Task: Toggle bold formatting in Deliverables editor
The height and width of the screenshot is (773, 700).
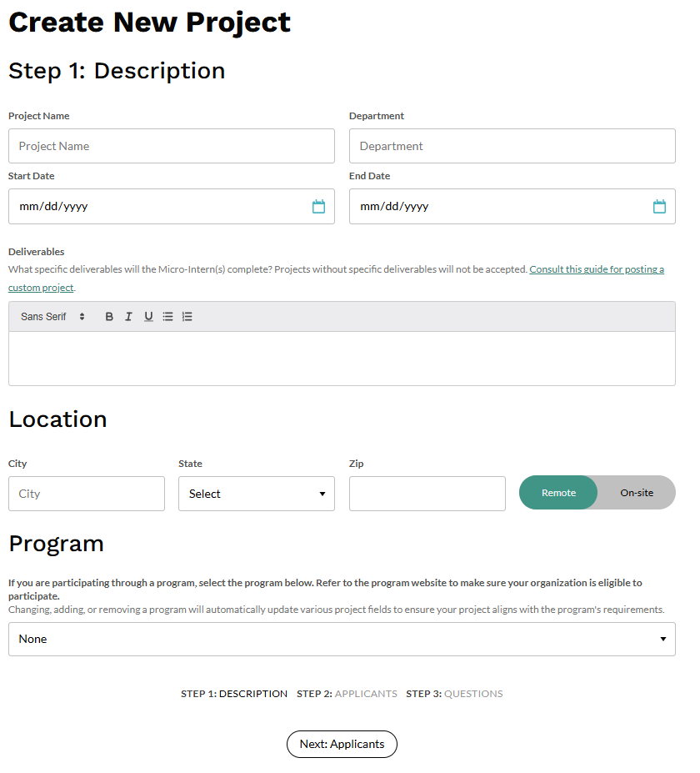Action: pos(109,317)
